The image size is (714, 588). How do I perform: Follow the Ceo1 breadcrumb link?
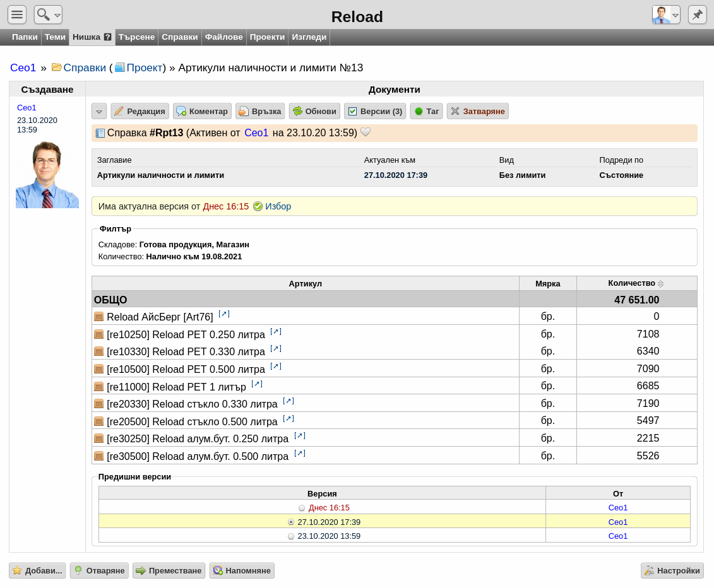(x=23, y=68)
